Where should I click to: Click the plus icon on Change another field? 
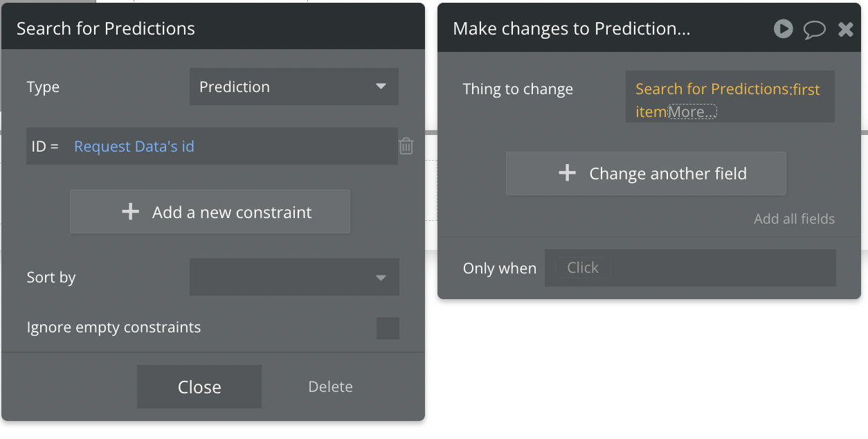pos(567,173)
